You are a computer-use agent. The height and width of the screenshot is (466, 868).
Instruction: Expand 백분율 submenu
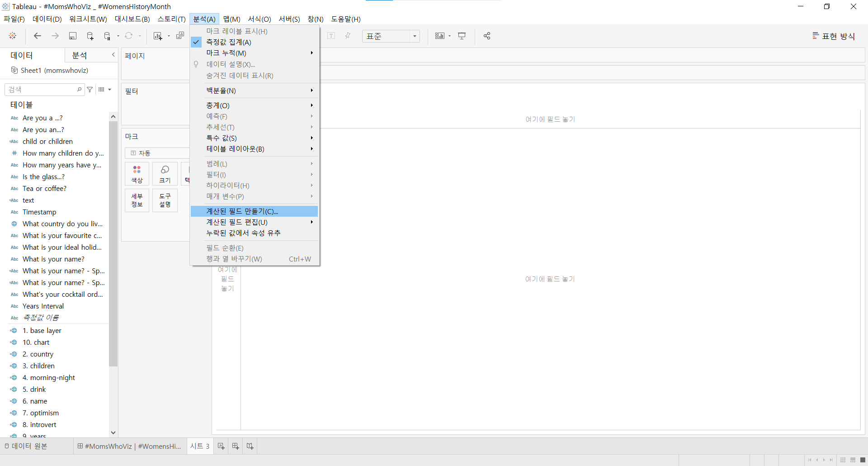click(255, 90)
